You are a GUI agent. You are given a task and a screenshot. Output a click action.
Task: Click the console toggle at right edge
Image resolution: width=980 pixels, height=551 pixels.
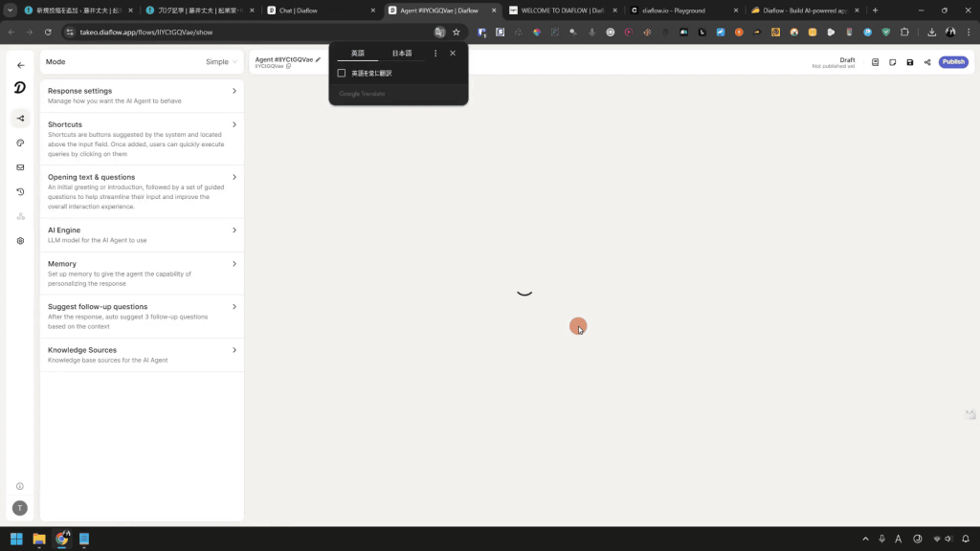point(970,413)
